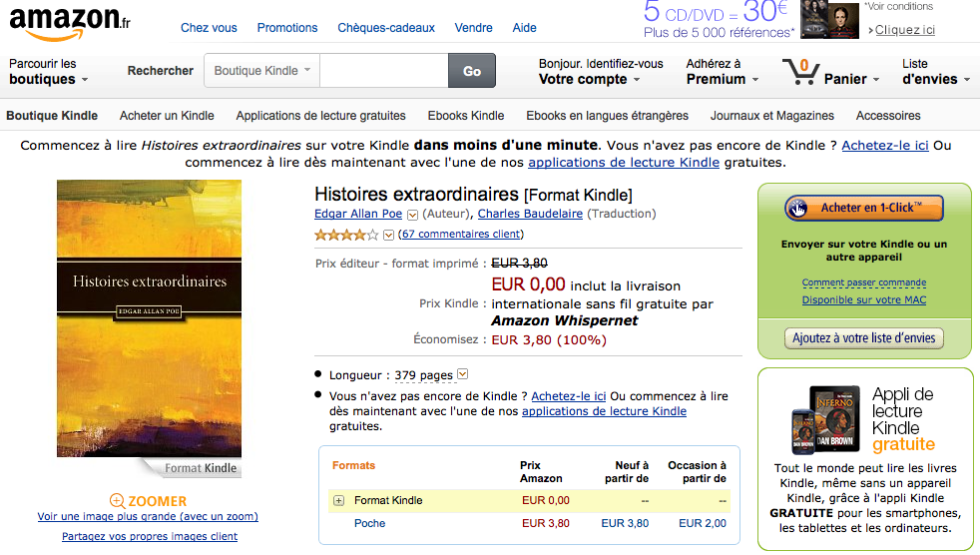980x555 pixels.
Task: Click Voir une image plus grande link
Action: pyautogui.click(x=148, y=517)
